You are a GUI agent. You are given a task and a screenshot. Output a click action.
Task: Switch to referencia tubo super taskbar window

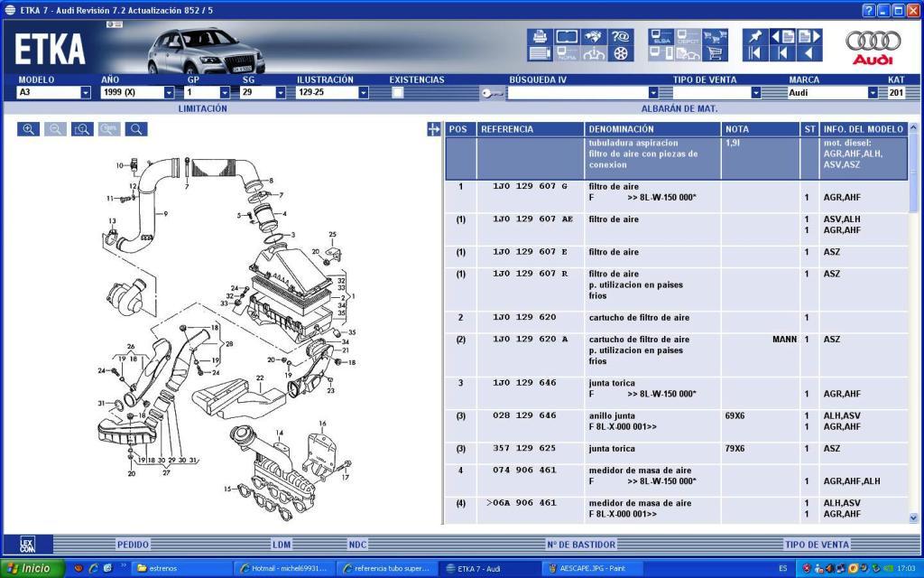pos(387,569)
